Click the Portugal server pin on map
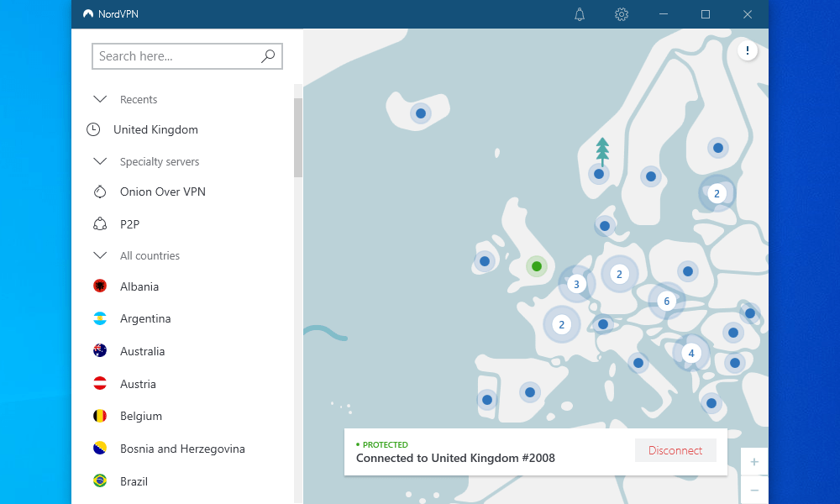Viewport: 840px width, 504px height. [x=487, y=400]
